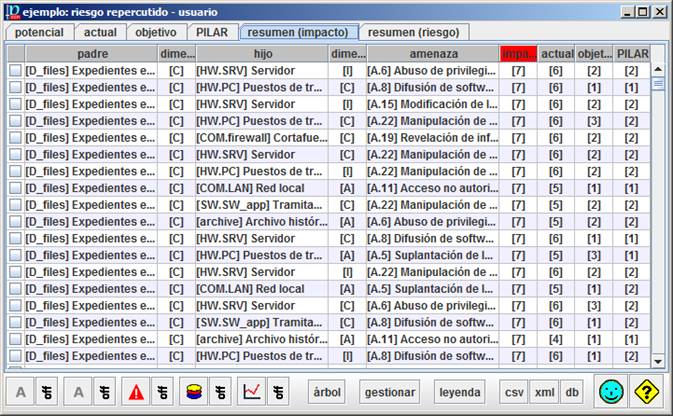
Task: Click the first gray letter A icon
Action: (21, 392)
